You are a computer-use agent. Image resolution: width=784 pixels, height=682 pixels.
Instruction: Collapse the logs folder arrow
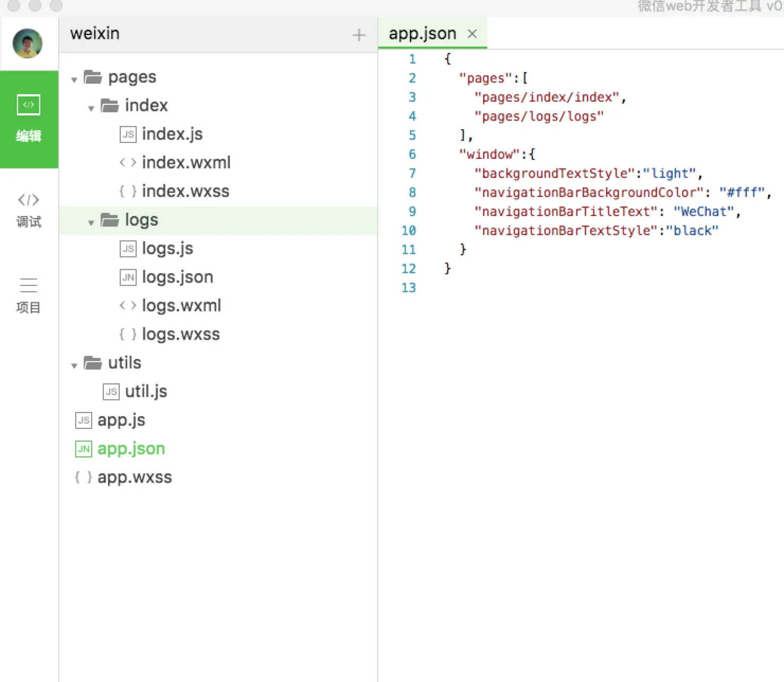click(91, 223)
